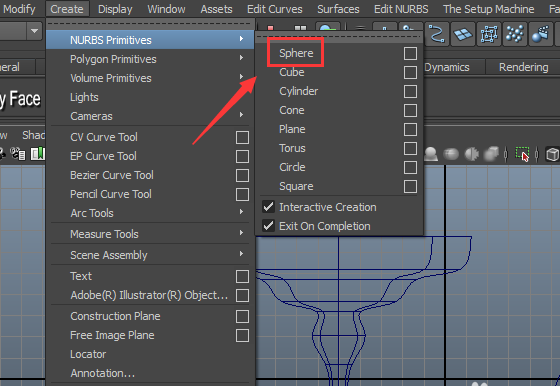
Task: Expand the Cameras submenu
Action: [x=241, y=114]
